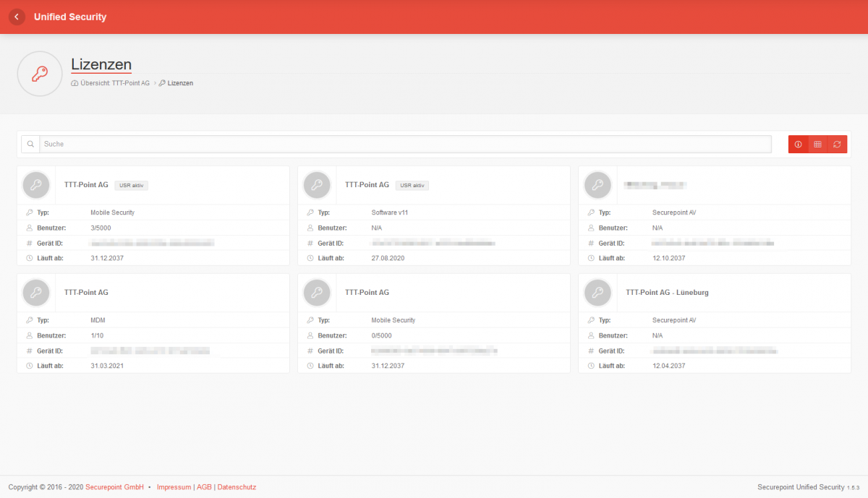Viewport: 868px width, 498px height.
Task: Select the TTT-Point AG - Lüneburg card title
Action: 666,292
